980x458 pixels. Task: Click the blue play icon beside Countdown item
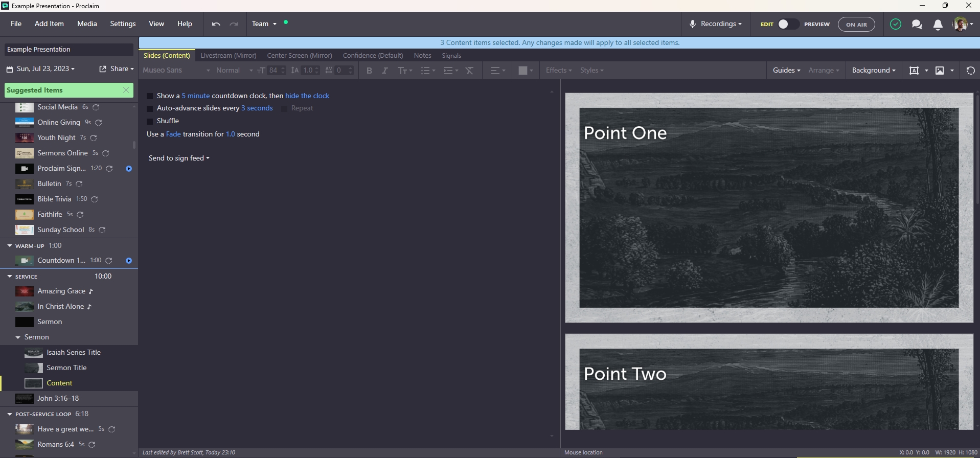pyautogui.click(x=129, y=261)
